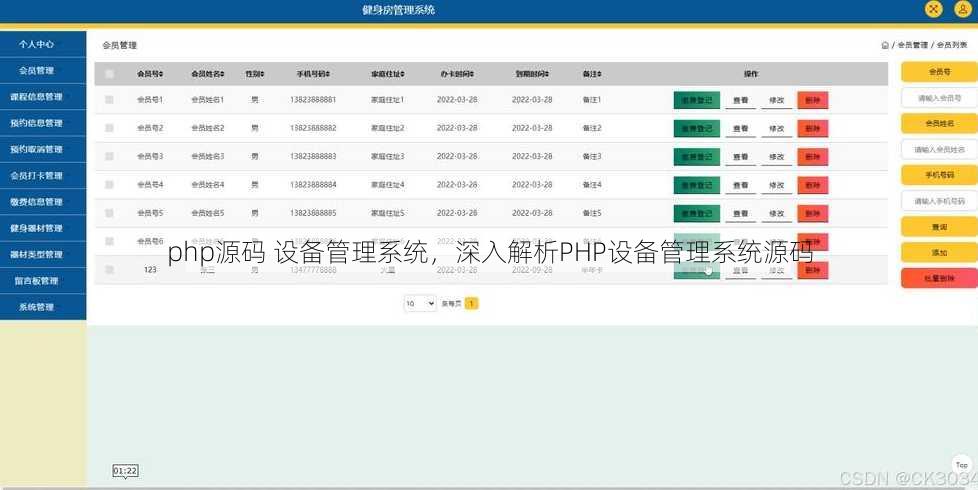Click red 删除 button for 会员号3
The image size is (978, 490).
pos(813,156)
